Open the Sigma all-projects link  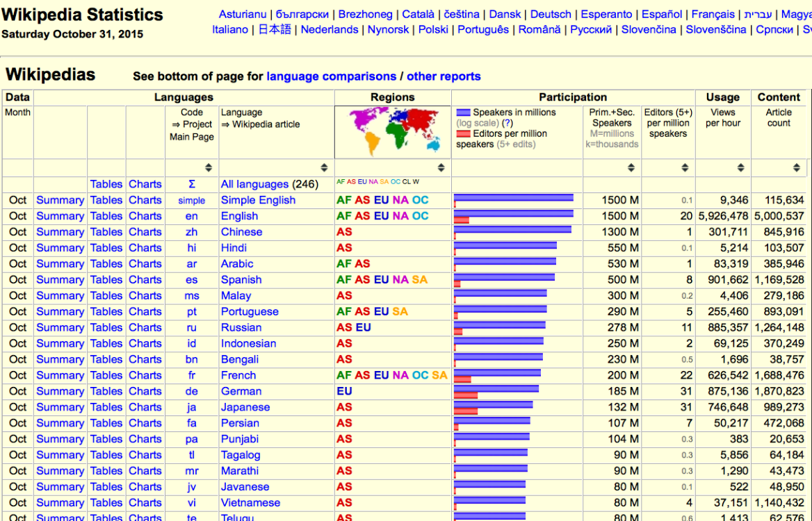[x=192, y=184]
